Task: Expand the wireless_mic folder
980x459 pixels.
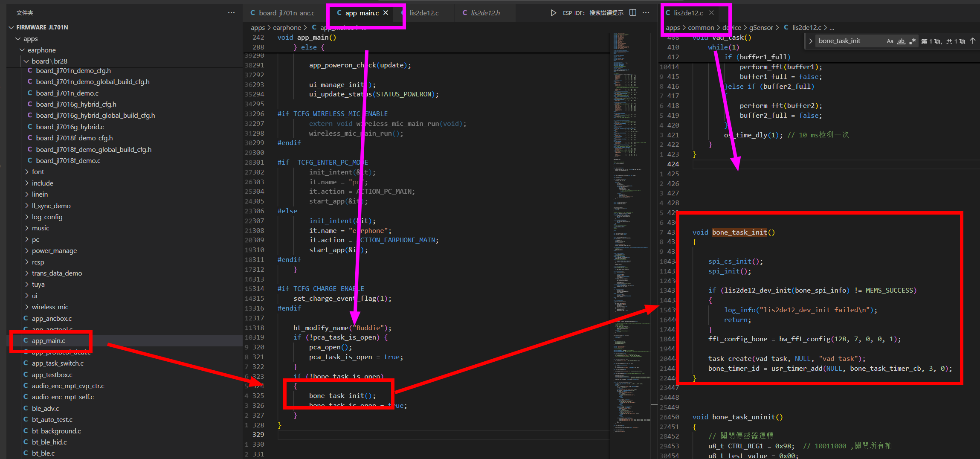Action: point(50,307)
